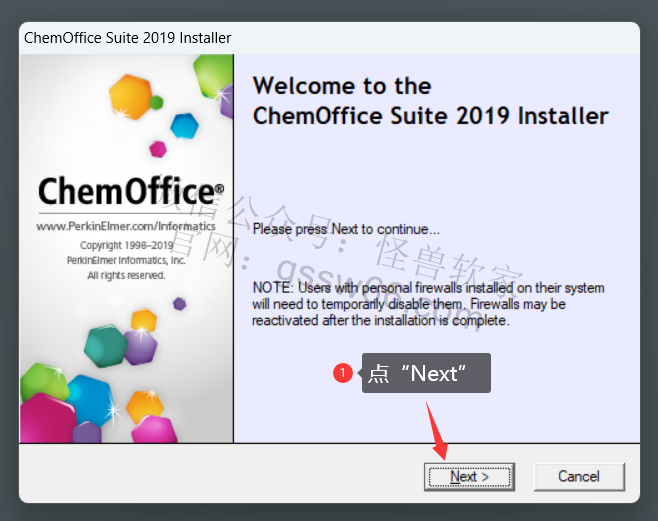Click the "All rights reserved." text
The image size is (658, 521).
[126, 276]
